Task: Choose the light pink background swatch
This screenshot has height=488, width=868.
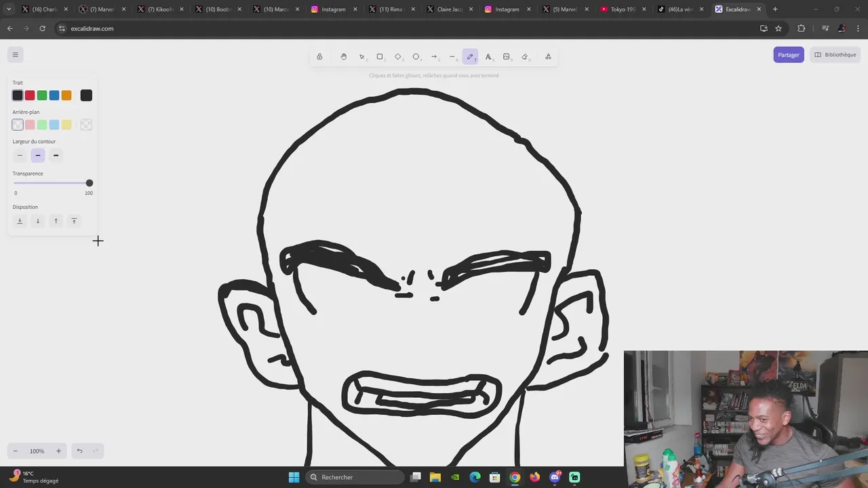Action: [30, 125]
